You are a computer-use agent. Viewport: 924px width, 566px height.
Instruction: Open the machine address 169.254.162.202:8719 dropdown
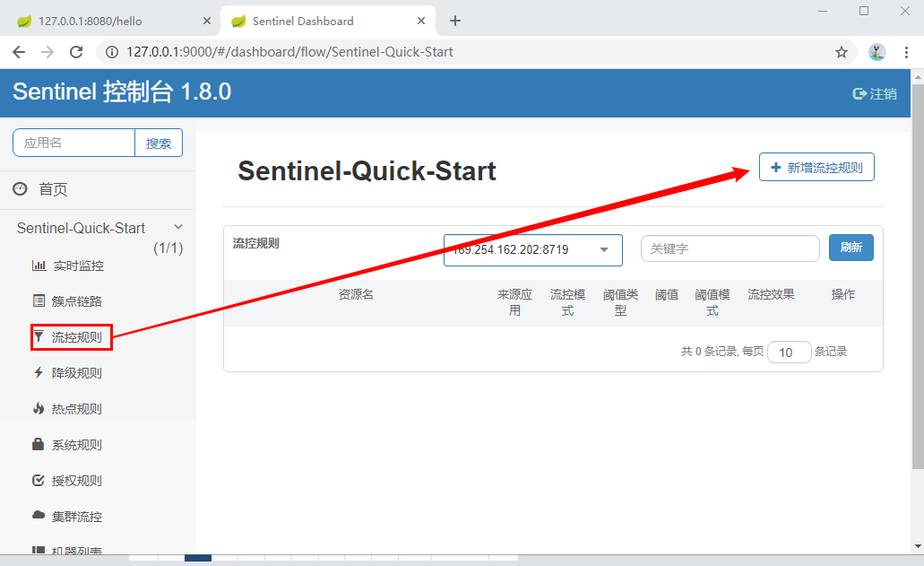532,250
